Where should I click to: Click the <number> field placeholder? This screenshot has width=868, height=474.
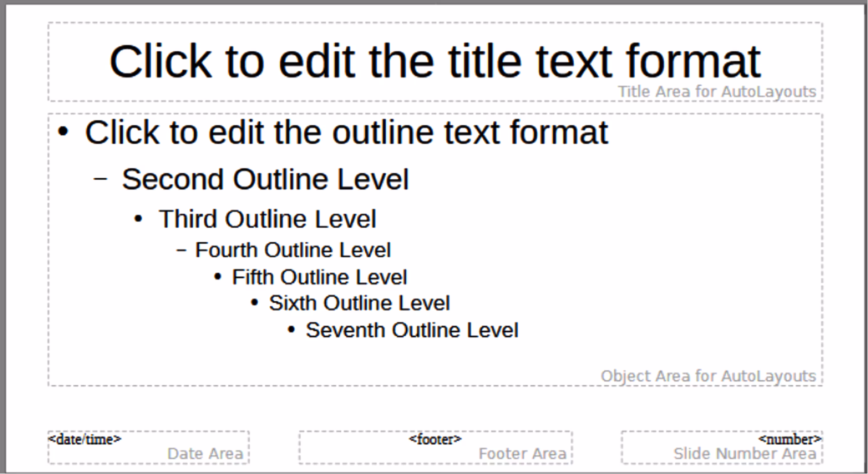click(x=790, y=439)
